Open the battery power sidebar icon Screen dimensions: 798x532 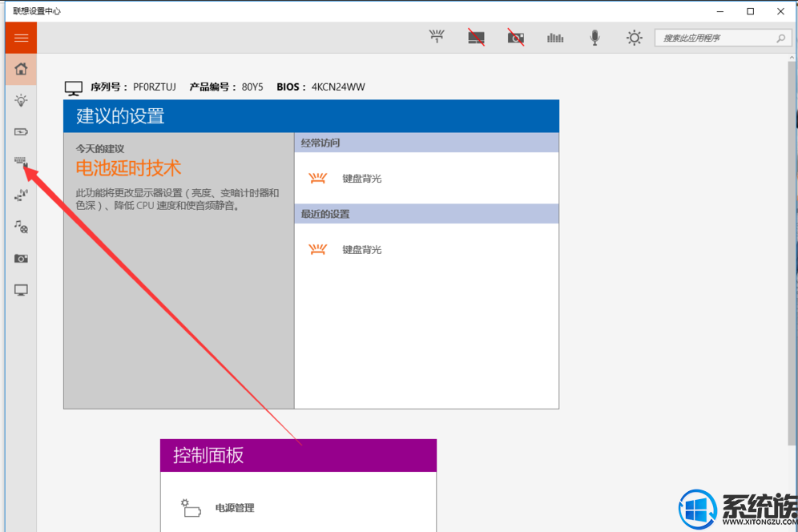coord(21,132)
